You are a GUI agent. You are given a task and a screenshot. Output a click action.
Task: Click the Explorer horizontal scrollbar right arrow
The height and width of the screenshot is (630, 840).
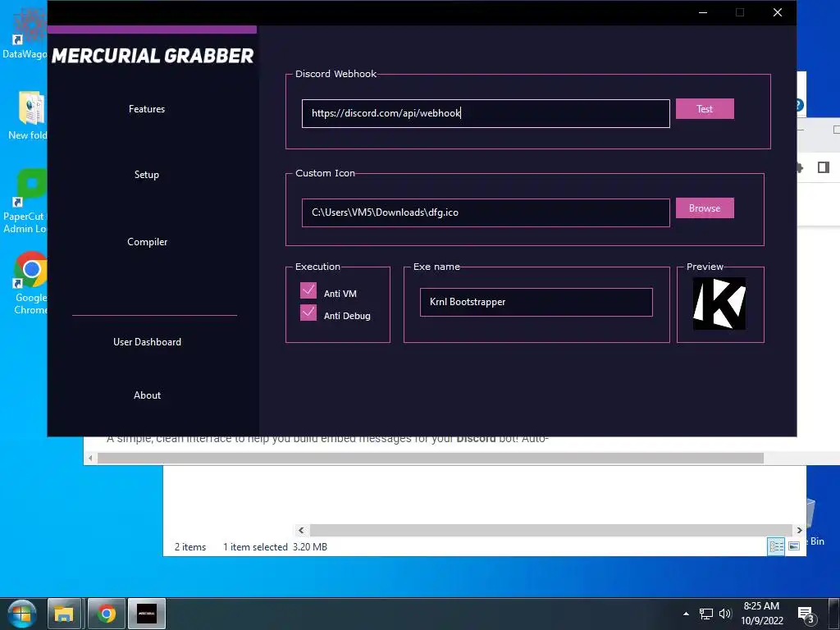pyautogui.click(x=799, y=531)
